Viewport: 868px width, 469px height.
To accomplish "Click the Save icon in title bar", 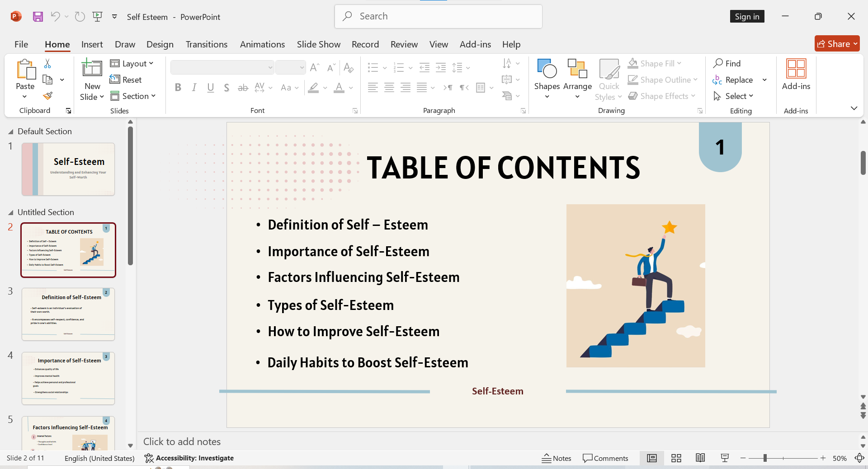I will [38, 17].
